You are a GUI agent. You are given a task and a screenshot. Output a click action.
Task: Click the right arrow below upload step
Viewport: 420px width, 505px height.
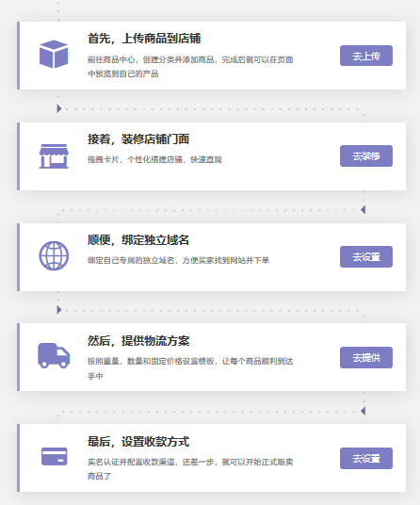[x=59, y=108]
